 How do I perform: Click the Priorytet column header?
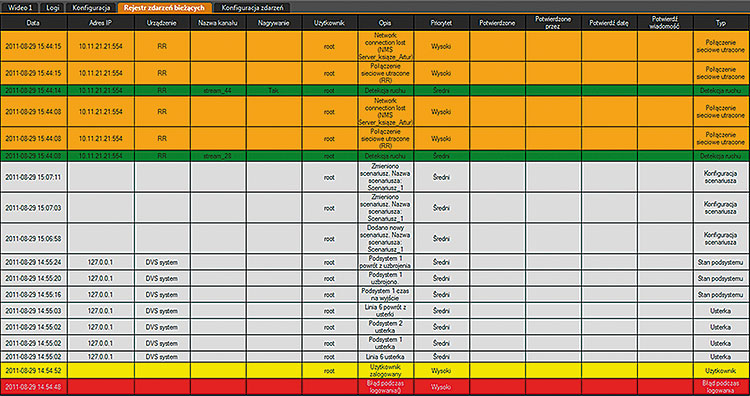pos(441,22)
